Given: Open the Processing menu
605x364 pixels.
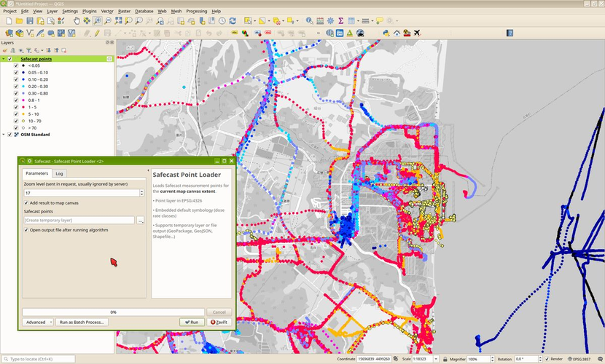Looking at the screenshot, I should (196, 11).
